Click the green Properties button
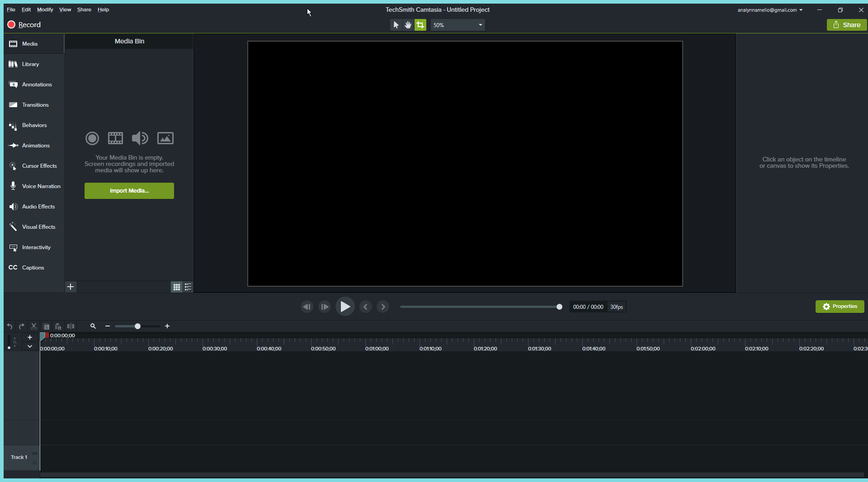The height and width of the screenshot is (482, 868). click(840, 307)
